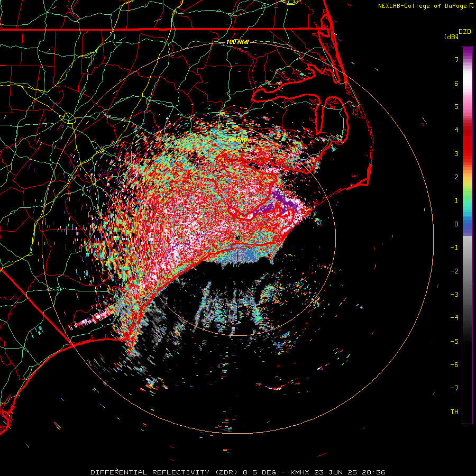Click the [dB] unit label
This screenshot has height=476, width=476.
coord(451,37)
